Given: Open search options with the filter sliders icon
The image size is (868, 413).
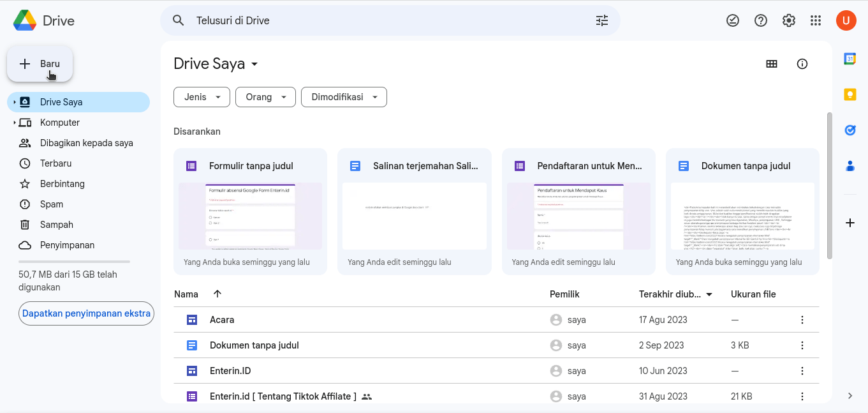Looking at the screenshot, I should point(601,20).
